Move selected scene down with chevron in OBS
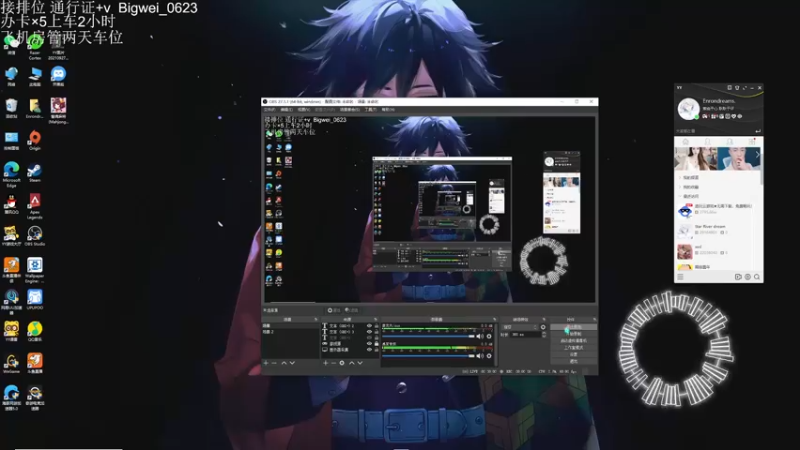 [292, 363]
